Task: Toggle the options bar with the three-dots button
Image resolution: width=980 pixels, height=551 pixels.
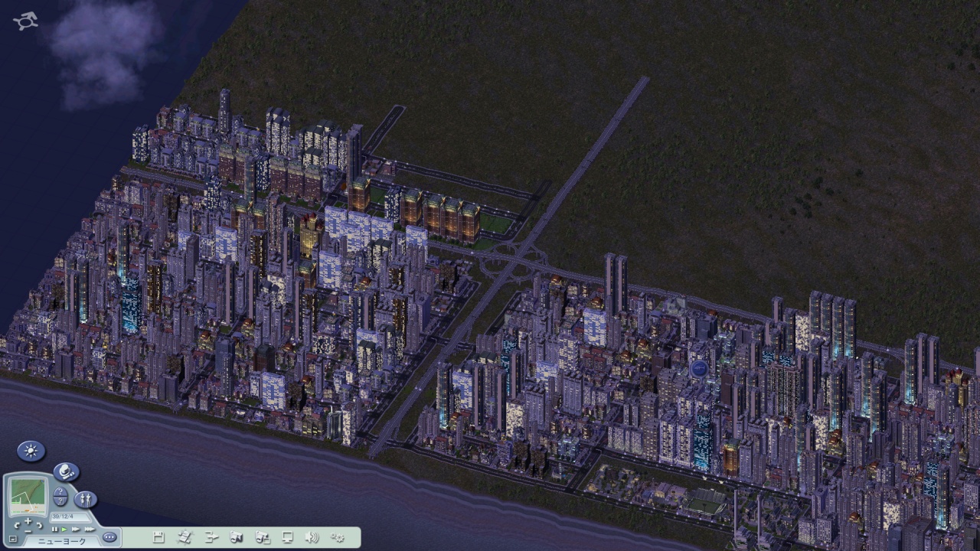Action: pyautogui.click(x=109, y=537)
